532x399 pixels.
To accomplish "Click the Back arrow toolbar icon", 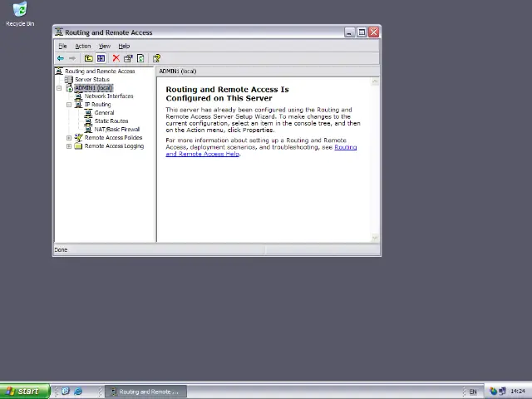I will (x=60, y=58).
